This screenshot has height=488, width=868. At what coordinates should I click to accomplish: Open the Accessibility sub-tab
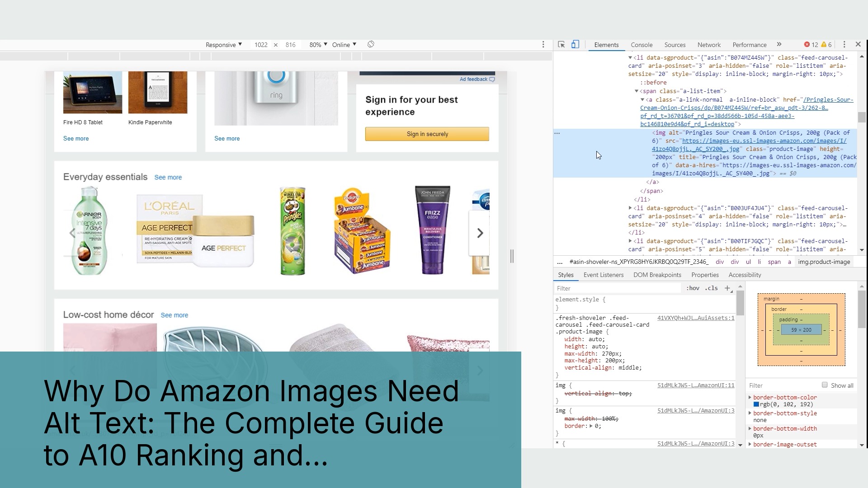(745, 275)
